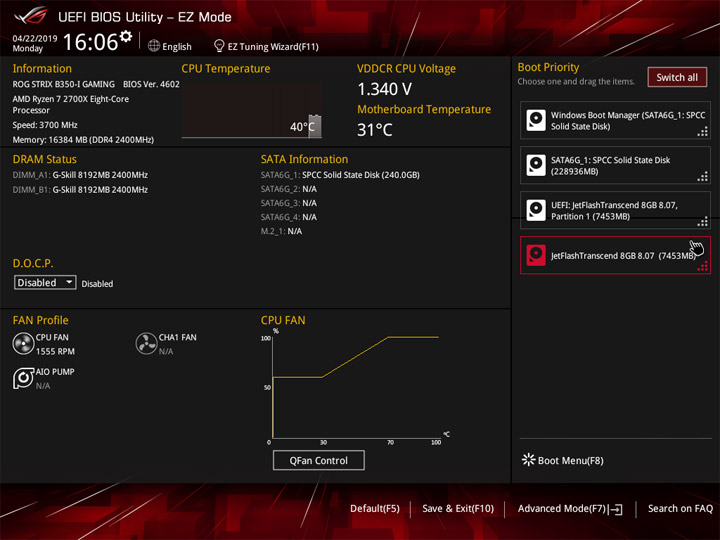Click SATA6G_1 SPCC Solid State Disk (240.0GB)
Viewport: 720px width, 540px height.
pos(340,175)
